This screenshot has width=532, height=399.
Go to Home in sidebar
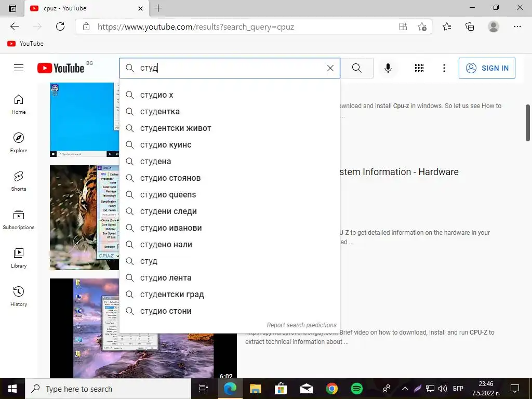point(19,104)
